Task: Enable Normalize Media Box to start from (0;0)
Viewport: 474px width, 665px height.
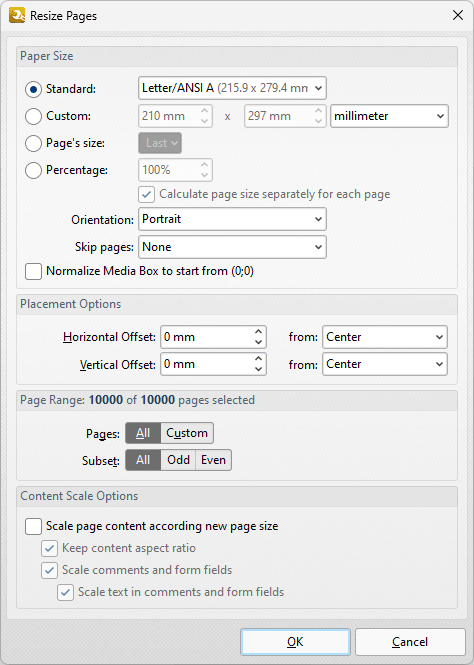Action: [33, 271]
